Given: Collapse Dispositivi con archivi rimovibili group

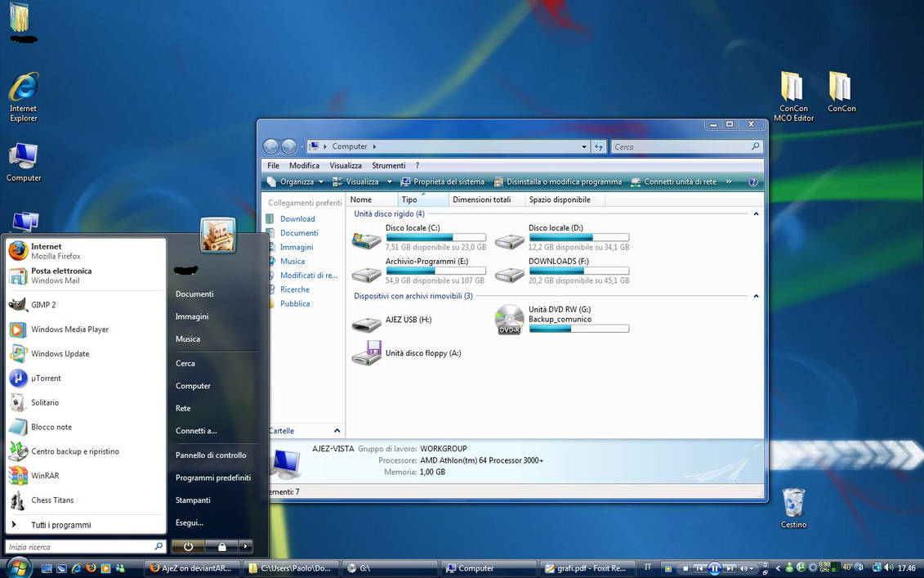Looking at the screenshot, I should point(756,296).
